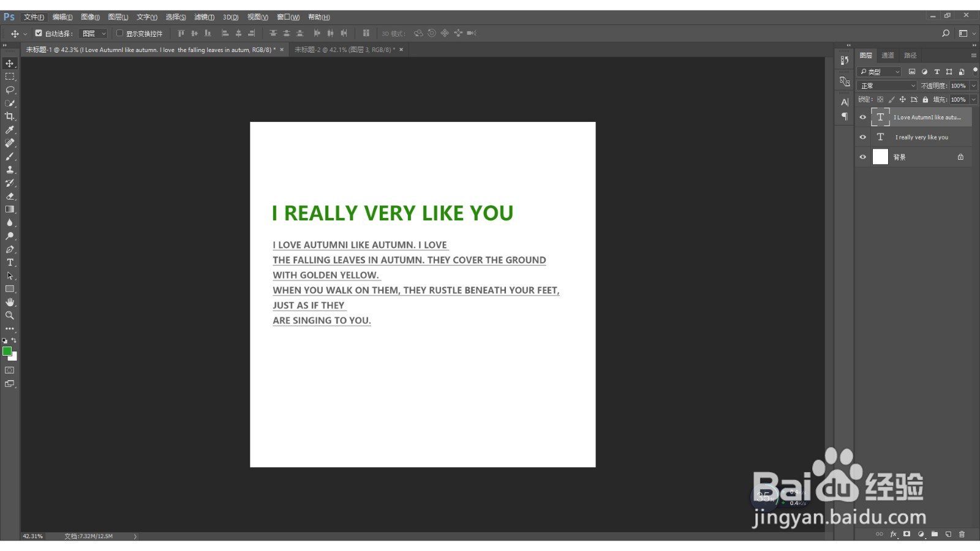Open the History panel icon
The width and height of the screenshot is (980, 551).
[x=845, y=60]
